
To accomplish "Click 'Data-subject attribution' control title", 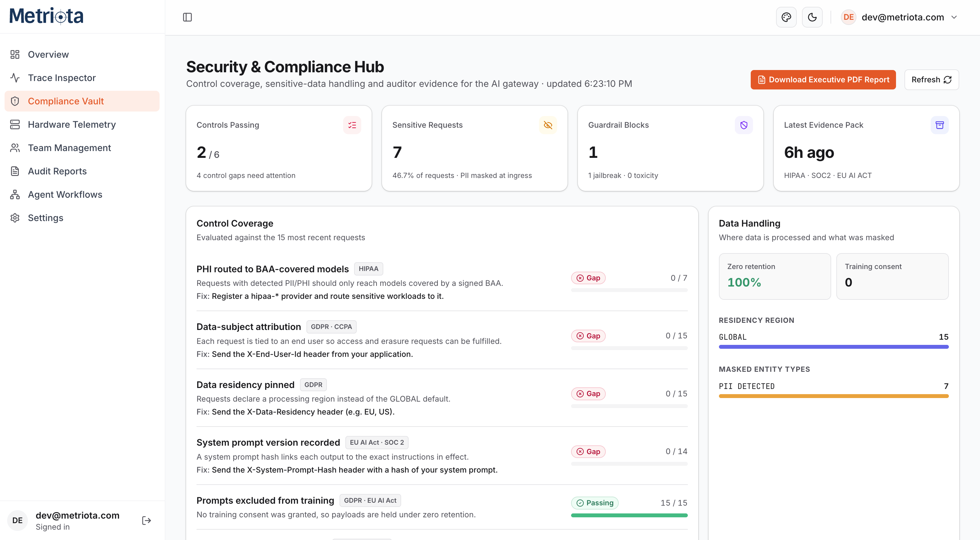I will pos(248,327).
